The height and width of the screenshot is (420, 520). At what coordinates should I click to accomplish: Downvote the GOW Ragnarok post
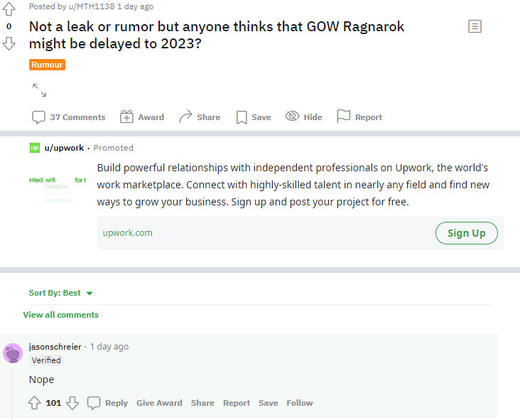tap(9, 43)
